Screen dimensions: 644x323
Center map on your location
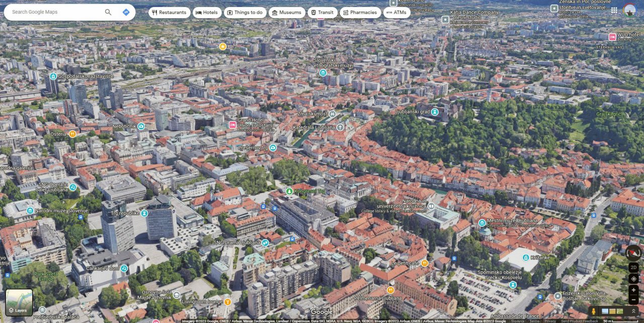[x=633, y=279]
